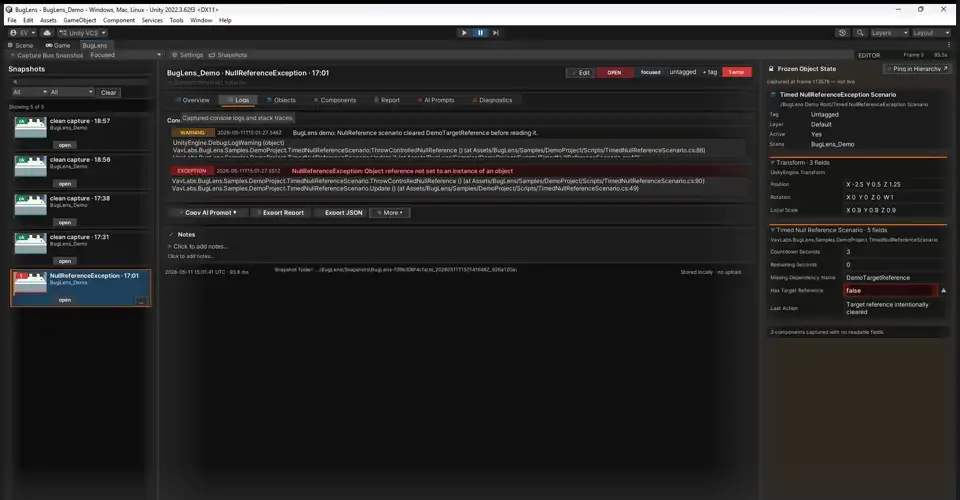
Task: Start play mode with the Play button
Action: point(464,32)
